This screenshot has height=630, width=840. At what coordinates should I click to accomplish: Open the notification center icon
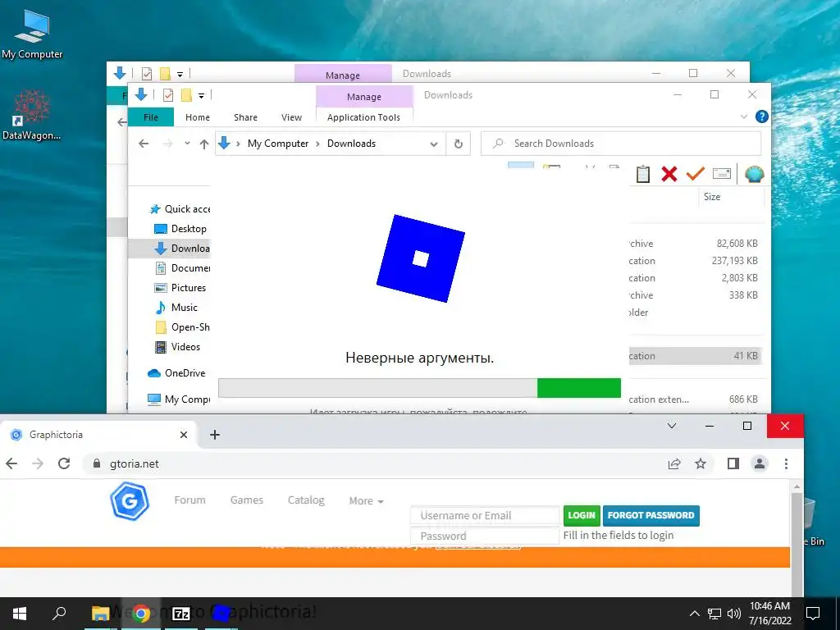813,614
